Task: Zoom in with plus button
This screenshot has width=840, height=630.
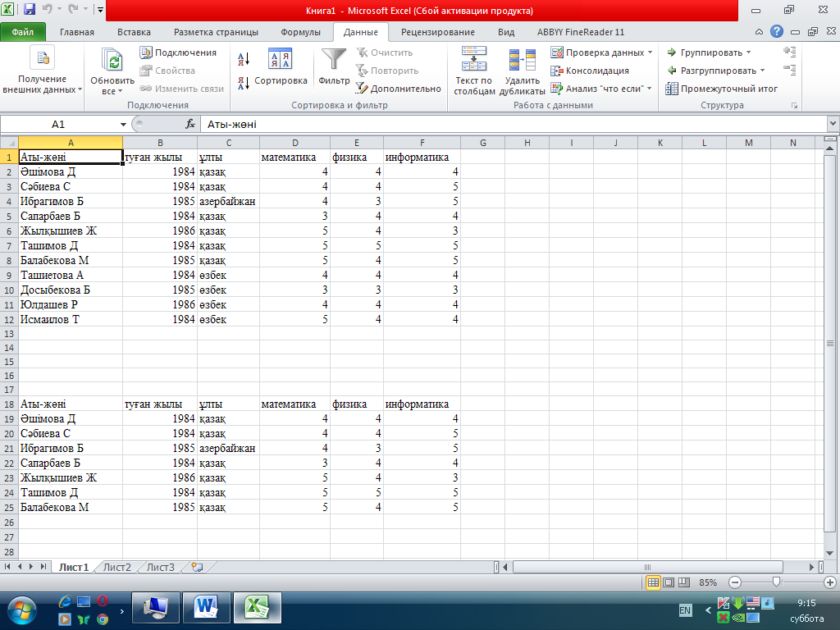Action: [x=830, y=582]
